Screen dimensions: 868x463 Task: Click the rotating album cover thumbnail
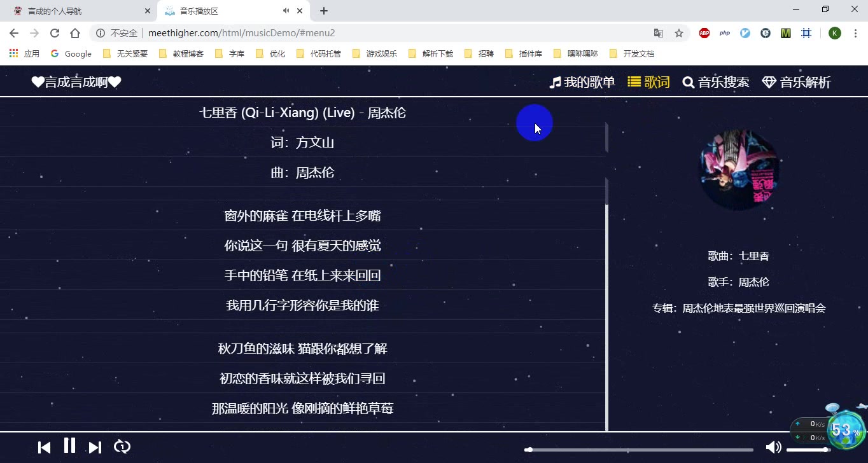[x=739, y=170]
